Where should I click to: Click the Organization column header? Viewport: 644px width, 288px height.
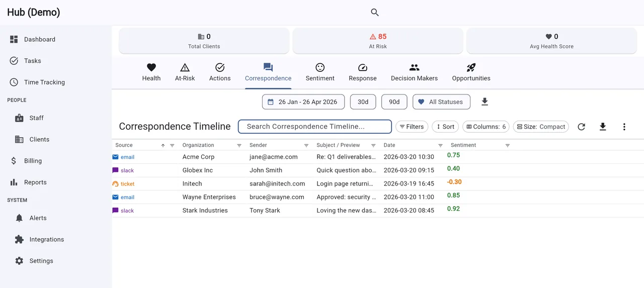click(x=198, y=145)
